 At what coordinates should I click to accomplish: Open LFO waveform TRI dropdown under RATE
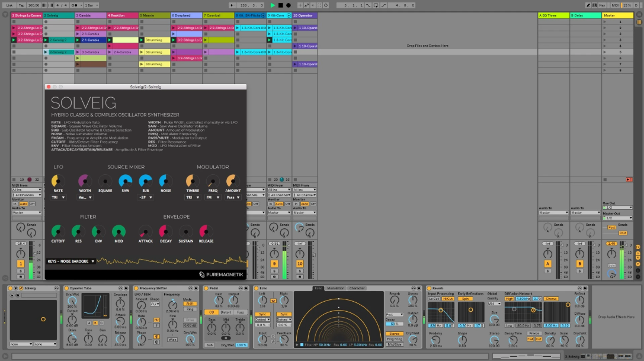click(x=58, y=197)
